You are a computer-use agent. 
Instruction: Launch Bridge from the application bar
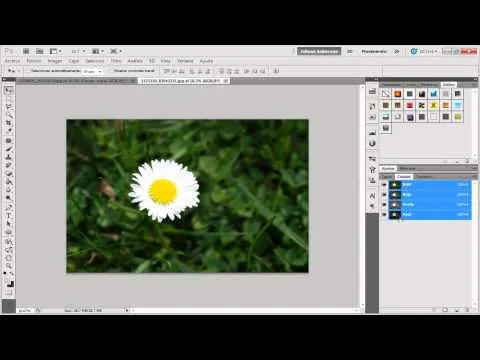pyautogui.click(x=26, y=51)
